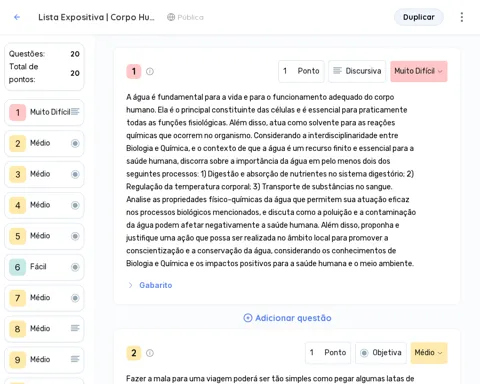Edit the points field of question 2
The image size is (480, 384).
328,353
